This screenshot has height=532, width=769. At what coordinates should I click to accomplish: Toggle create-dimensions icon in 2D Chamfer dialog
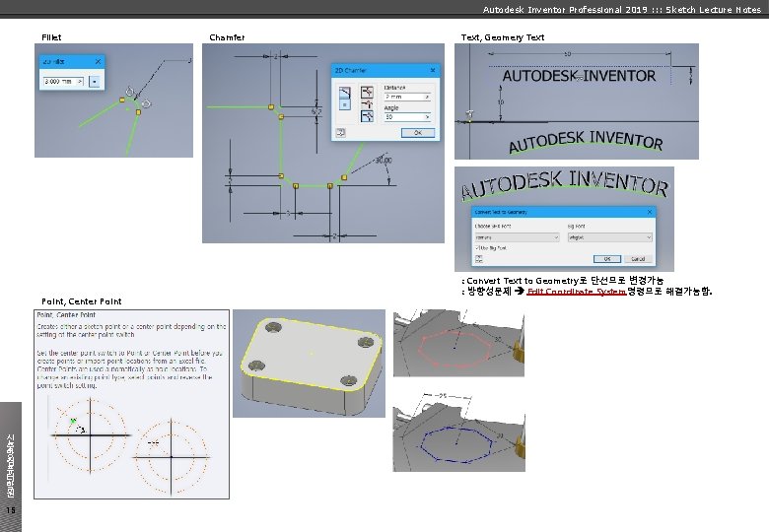(345, 92)
